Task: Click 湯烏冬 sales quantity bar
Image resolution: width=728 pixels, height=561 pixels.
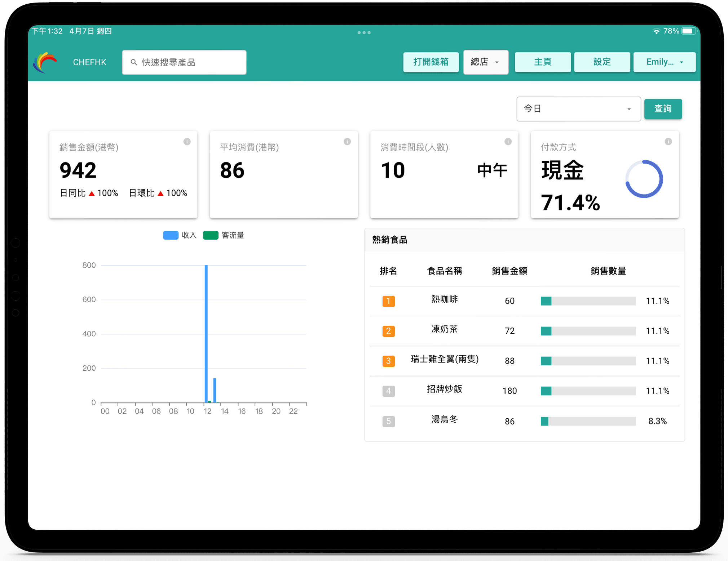Action: coord(588,421)
